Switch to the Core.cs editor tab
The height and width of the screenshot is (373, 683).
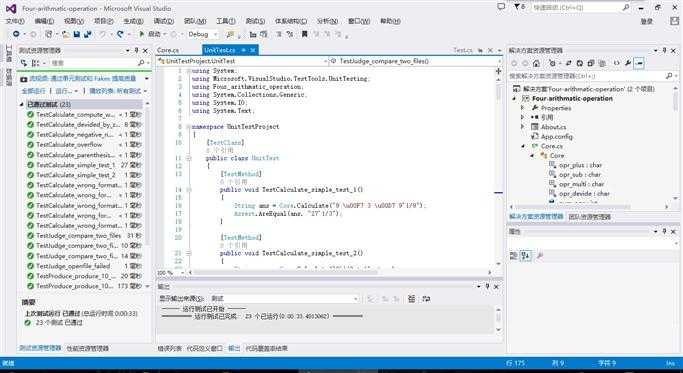(x=168, y=51)
